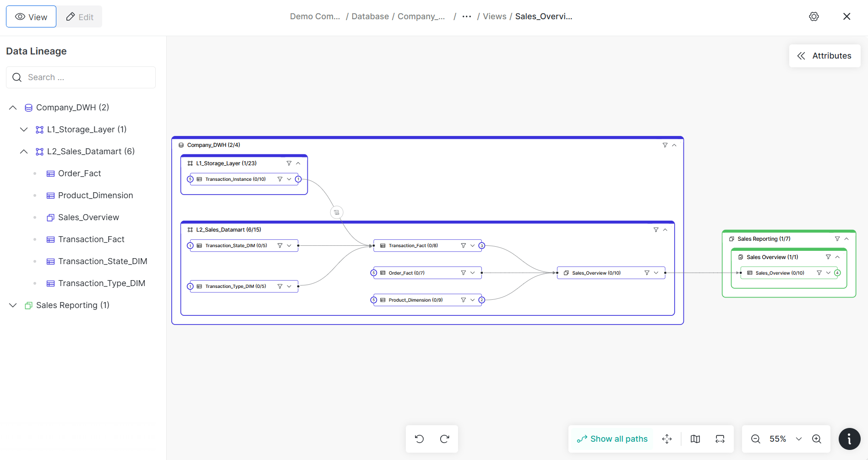Viewport: 868px width, 460px height.
Task: Collapse the L1_Storage_Layer group
Action: point(298,163)
